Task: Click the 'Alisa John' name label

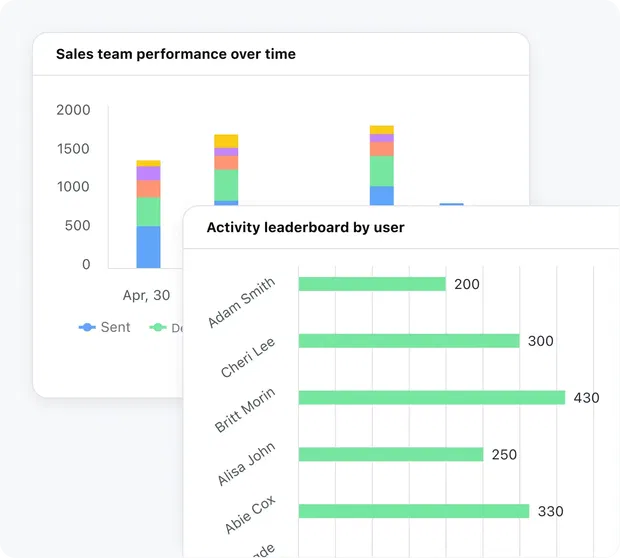Action: pyautogui.click(x=246, y=464)
